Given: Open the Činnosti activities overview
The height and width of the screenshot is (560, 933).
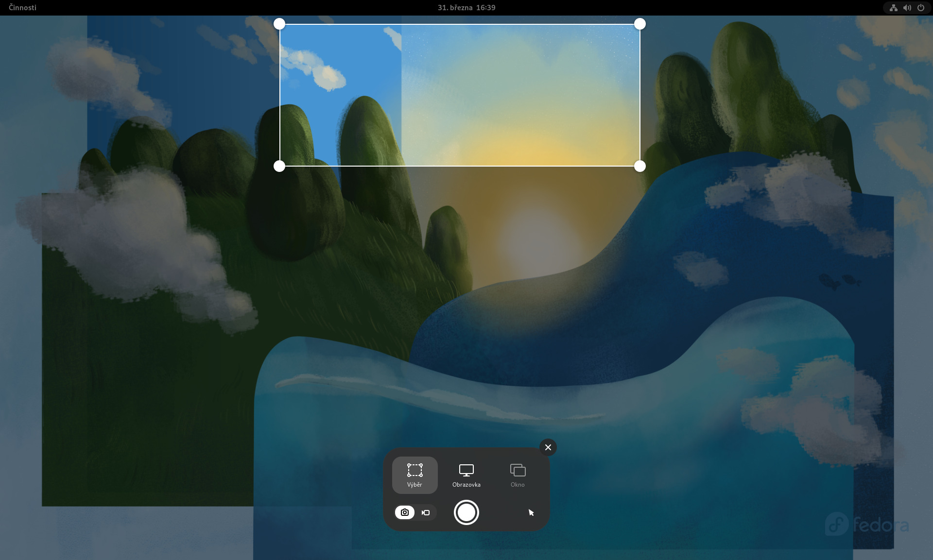Looking at the screenshot, I should pyautogui.click(x=22, y=7).
